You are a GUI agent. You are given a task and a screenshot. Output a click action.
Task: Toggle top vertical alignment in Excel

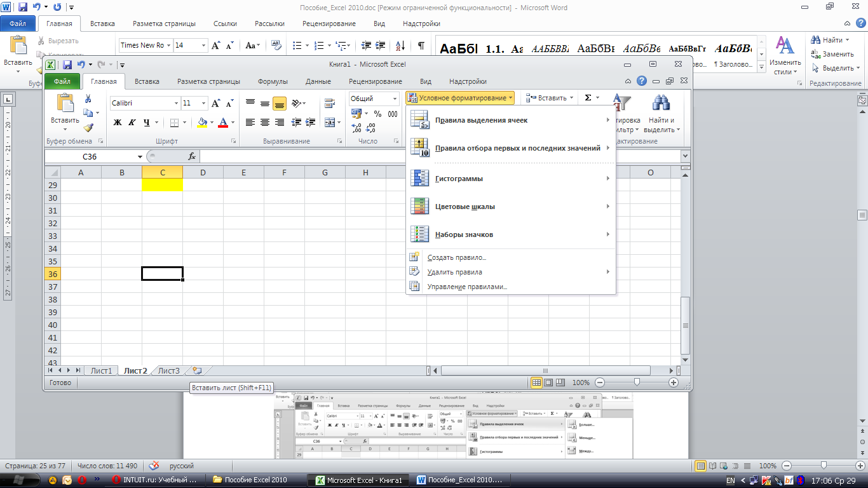click(250, 103)
